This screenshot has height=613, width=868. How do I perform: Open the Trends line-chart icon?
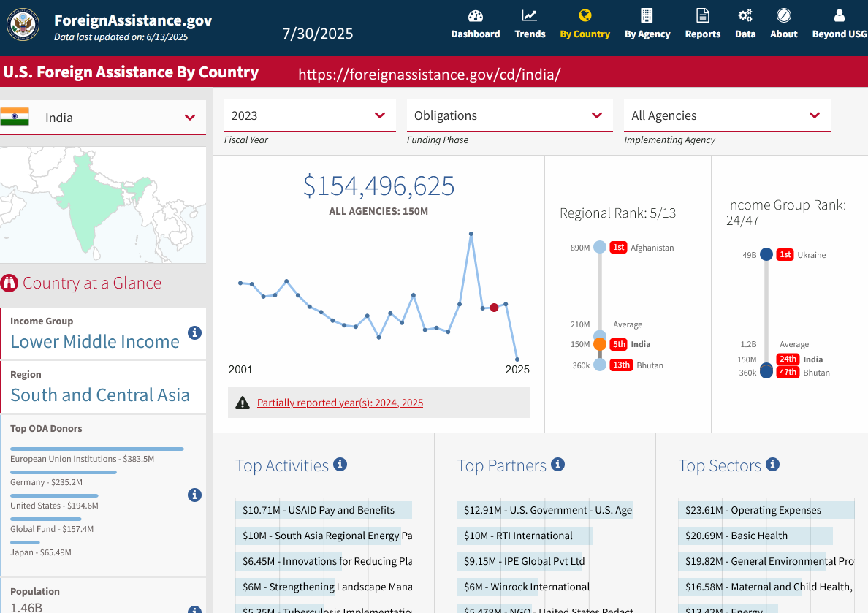529,15
